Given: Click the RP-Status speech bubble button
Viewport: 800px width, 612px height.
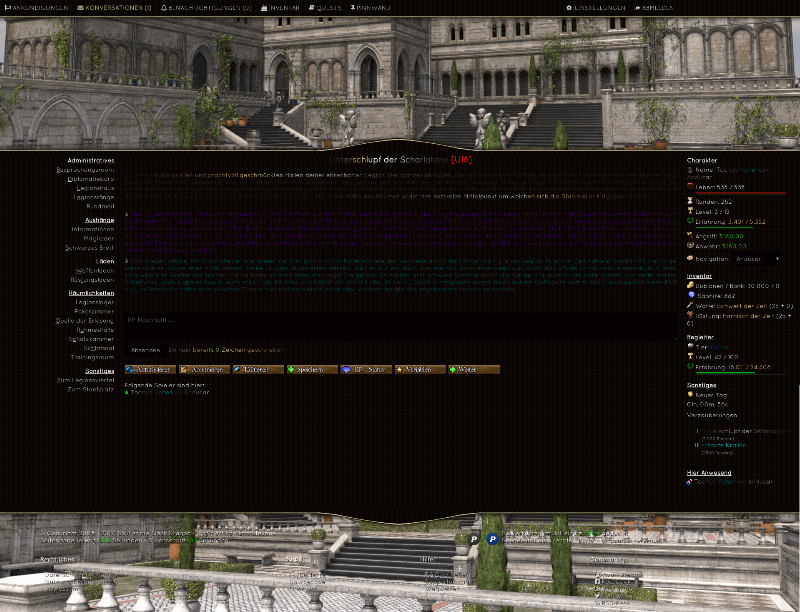Looking at the screenshot, I should 366,369.
